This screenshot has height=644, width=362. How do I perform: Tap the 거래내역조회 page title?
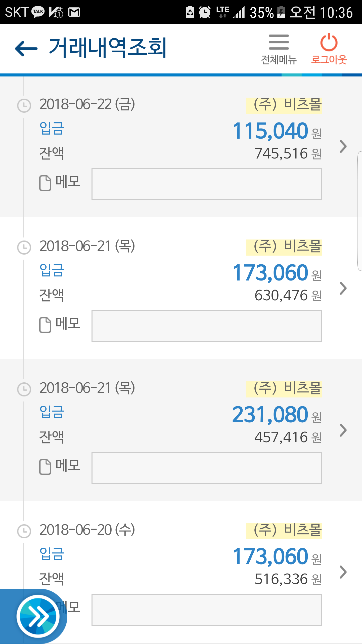pos(108,48)
